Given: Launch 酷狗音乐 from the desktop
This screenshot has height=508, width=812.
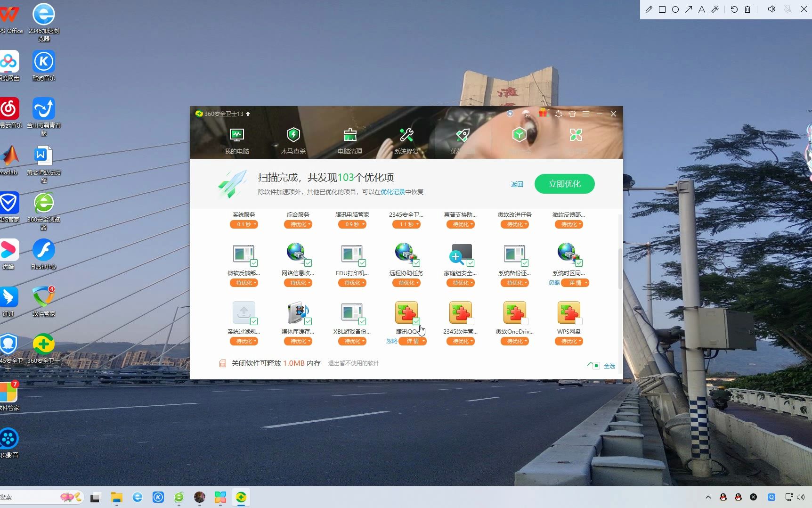Looking at the screenshot, I should coord(43,61).
